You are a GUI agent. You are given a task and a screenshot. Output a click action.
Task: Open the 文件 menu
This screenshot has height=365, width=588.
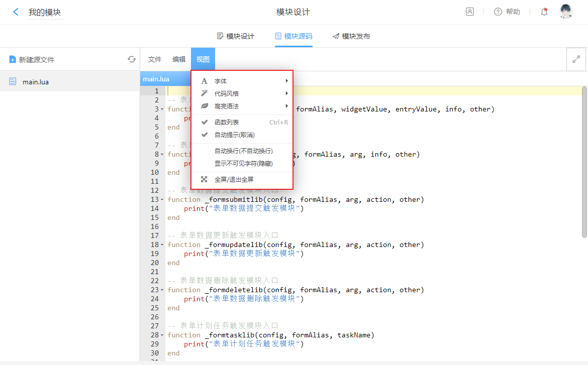click(155, 59)
